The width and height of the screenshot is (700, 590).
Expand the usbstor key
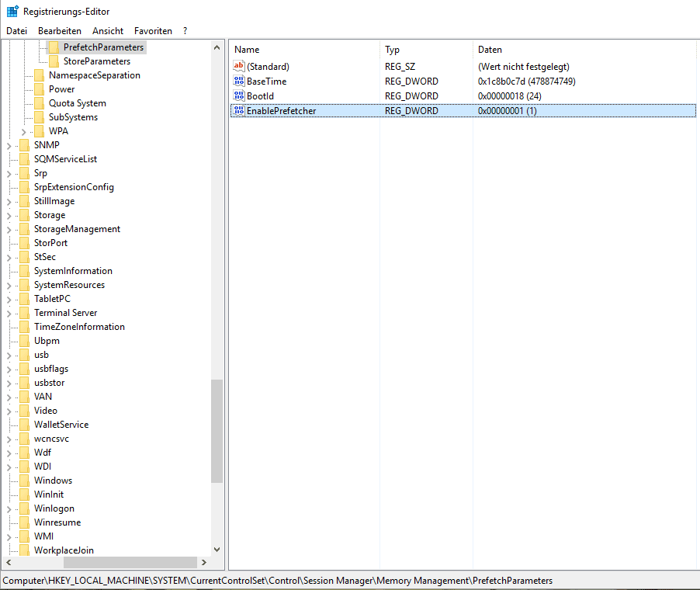coord(9,383)
